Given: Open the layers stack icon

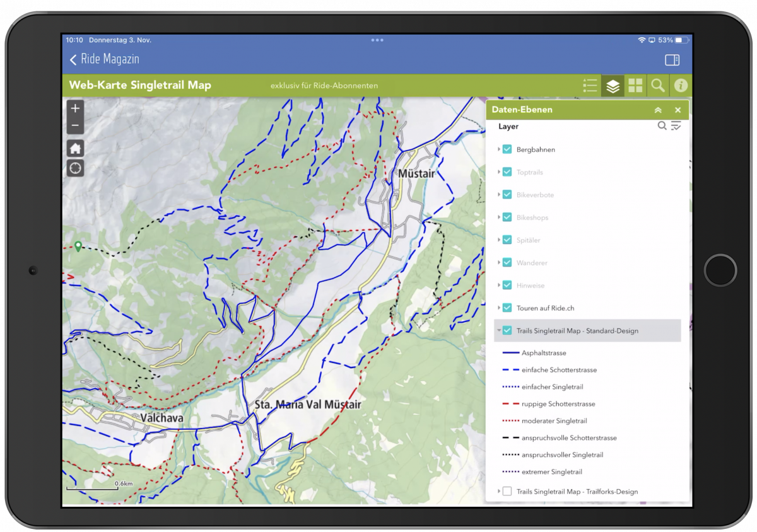Looking at the screenshot, I should [613, 86].
